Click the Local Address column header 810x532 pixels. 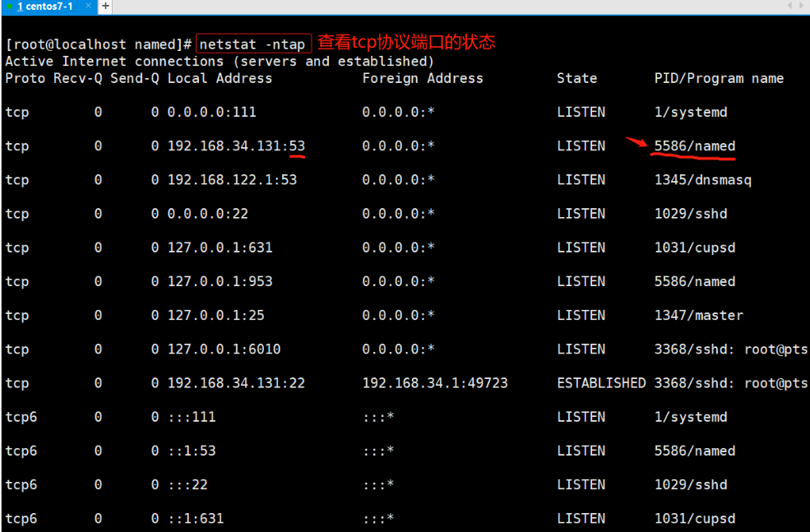pos(220,78)
